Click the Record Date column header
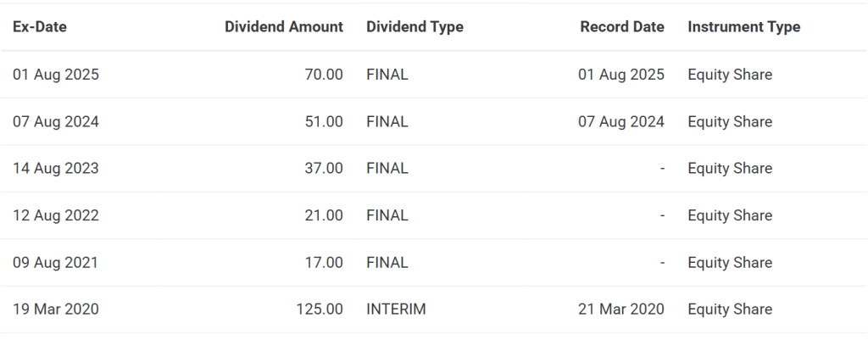Viewport: 868px width, 340px height. click(x=621, y=26)
